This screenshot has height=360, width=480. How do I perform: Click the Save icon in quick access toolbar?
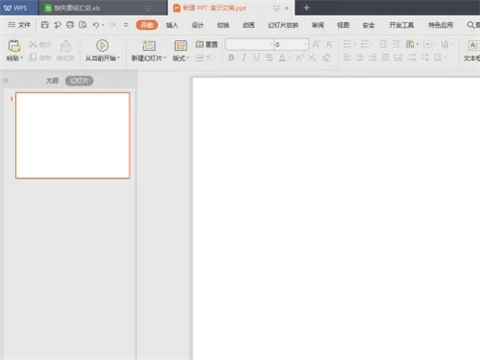[45, 25]
